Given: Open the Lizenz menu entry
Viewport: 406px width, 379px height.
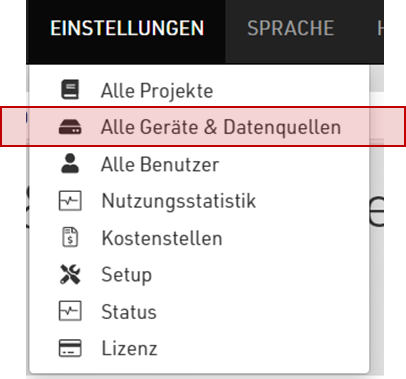Looking at the screenshot, I should [199, 348].
